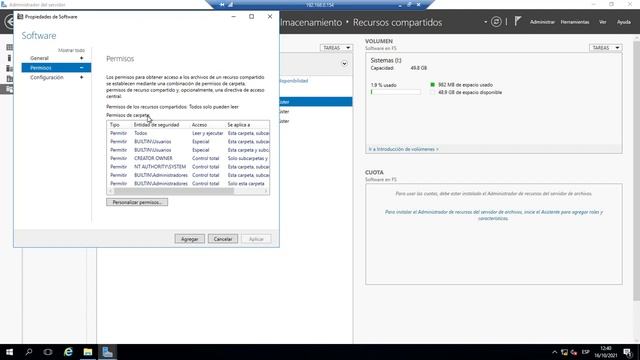Open the notifications flag in the header
640x360 pixels.
(518, 21)
